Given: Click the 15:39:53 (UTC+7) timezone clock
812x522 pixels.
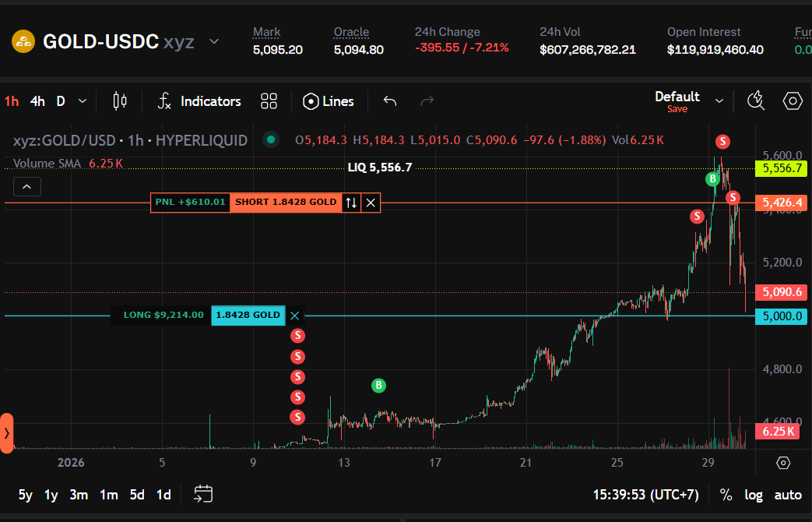Looking at the screenshot, I should (645, 495).
